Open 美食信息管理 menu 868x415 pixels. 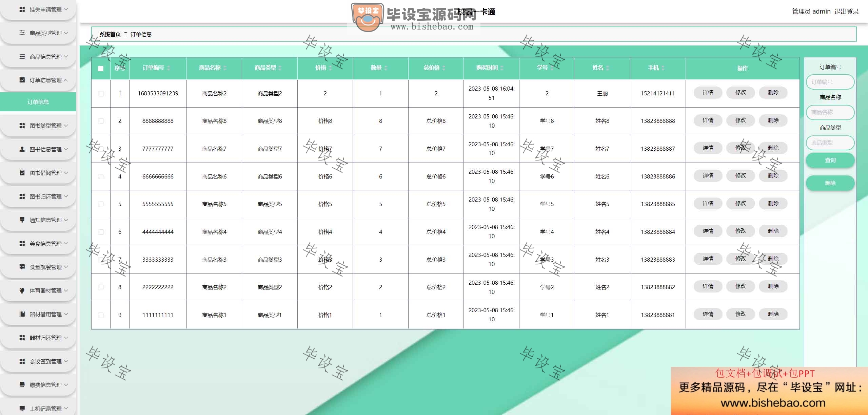(38, 244)
